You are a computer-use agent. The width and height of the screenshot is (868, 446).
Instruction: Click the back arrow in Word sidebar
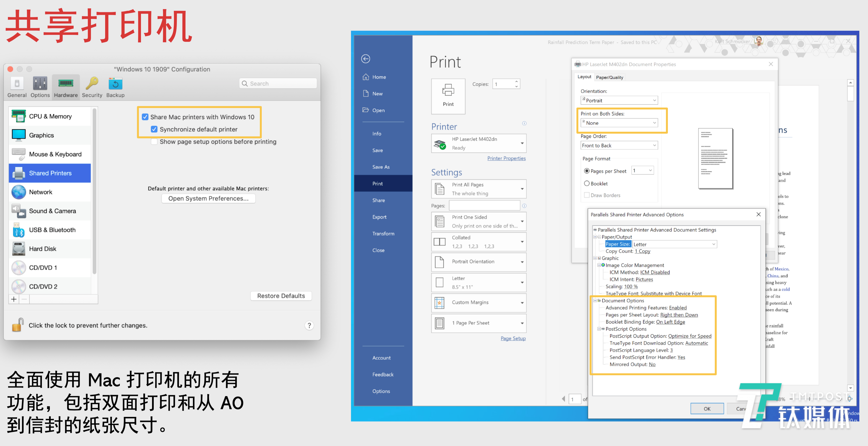(366, 59)
